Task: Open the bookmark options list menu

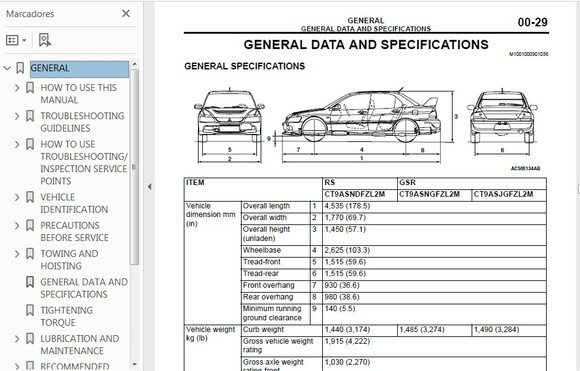Action: (x=16, y=40)
